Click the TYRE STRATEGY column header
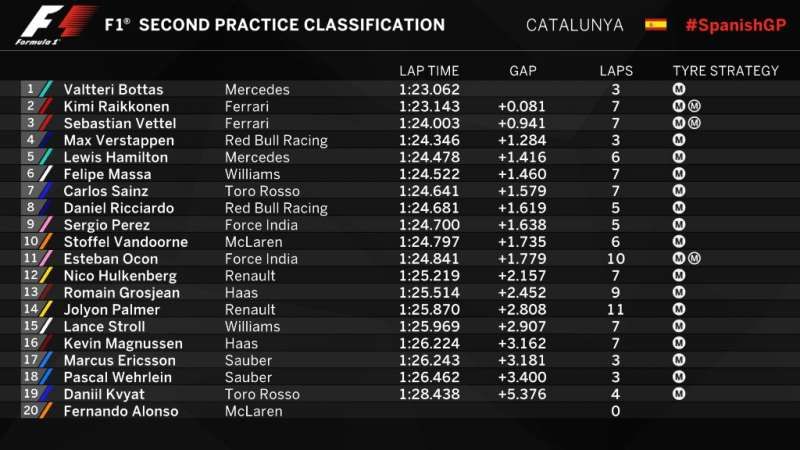Screen dimensions: 800x450 tap(725, 71)
